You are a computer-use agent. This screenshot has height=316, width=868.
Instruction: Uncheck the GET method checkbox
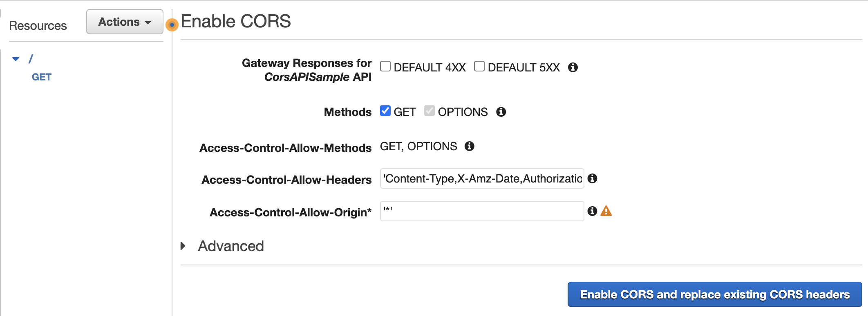pyautogui.click(x=385, y=111)
